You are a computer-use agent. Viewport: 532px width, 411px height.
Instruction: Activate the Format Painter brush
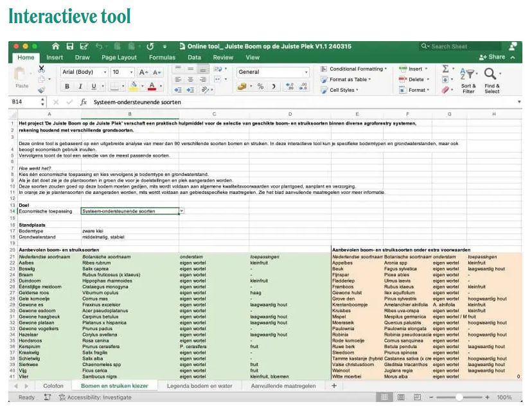[x=41, y=90]
